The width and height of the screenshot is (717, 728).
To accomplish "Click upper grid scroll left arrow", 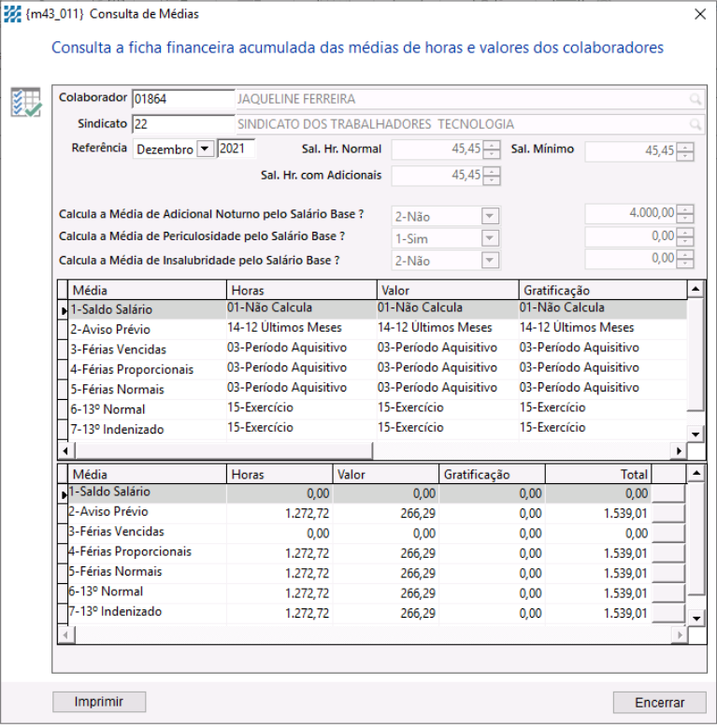I will click(65, 450).
